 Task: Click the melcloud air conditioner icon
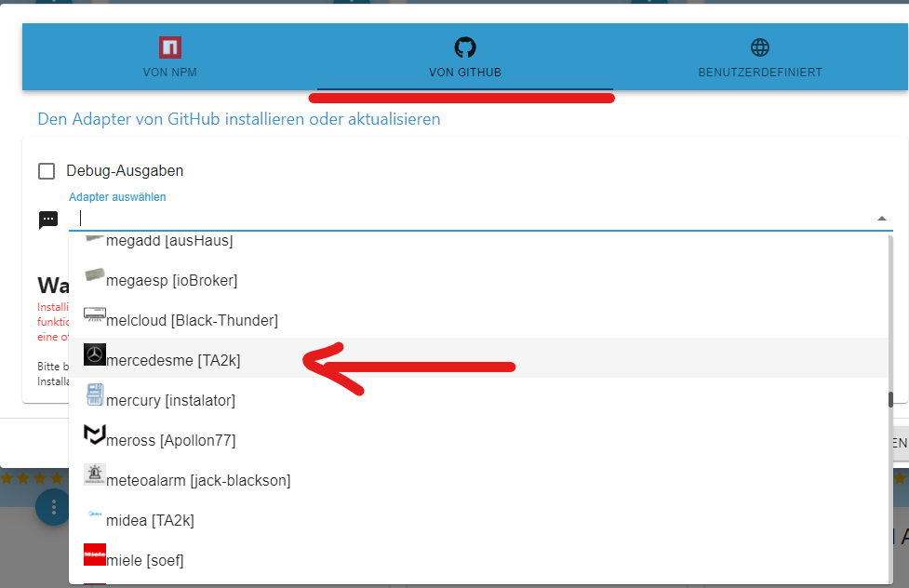tap(95, 314)
